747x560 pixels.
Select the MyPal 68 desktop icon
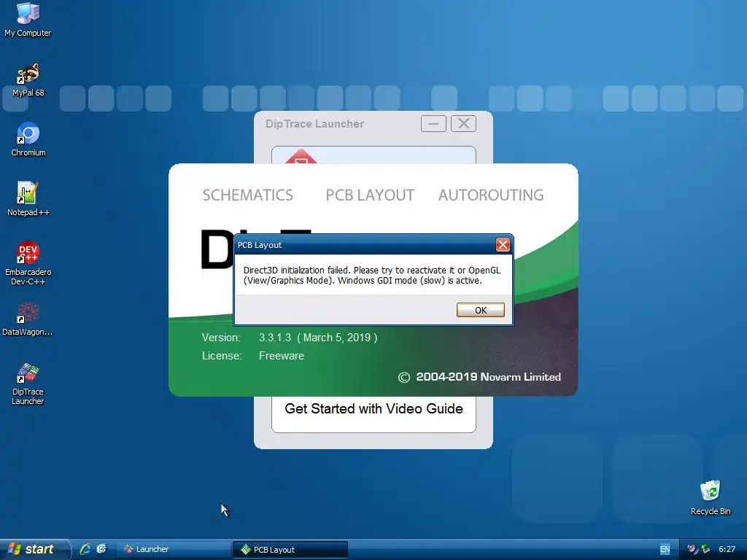[x=28, y=80]
